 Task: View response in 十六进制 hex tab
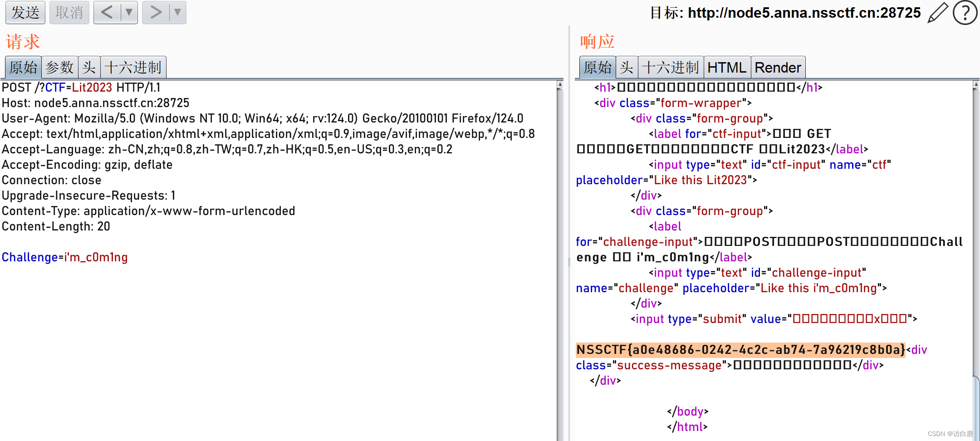coord(671,67)
